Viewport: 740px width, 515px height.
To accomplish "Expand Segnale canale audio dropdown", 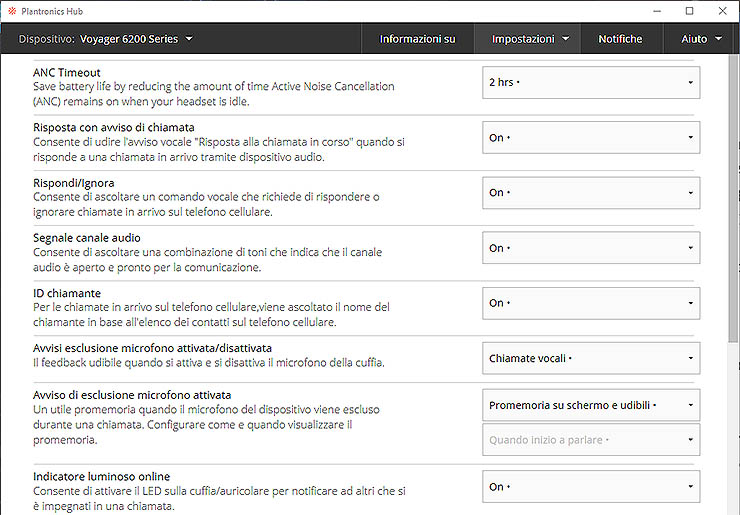I will click(590, 248).
